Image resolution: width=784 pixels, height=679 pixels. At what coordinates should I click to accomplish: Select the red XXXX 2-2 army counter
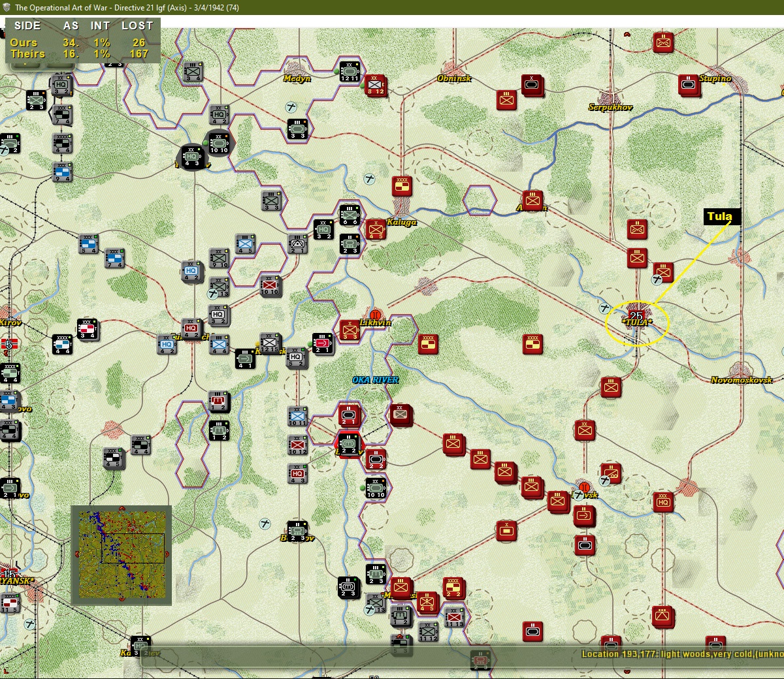[454, 588]
